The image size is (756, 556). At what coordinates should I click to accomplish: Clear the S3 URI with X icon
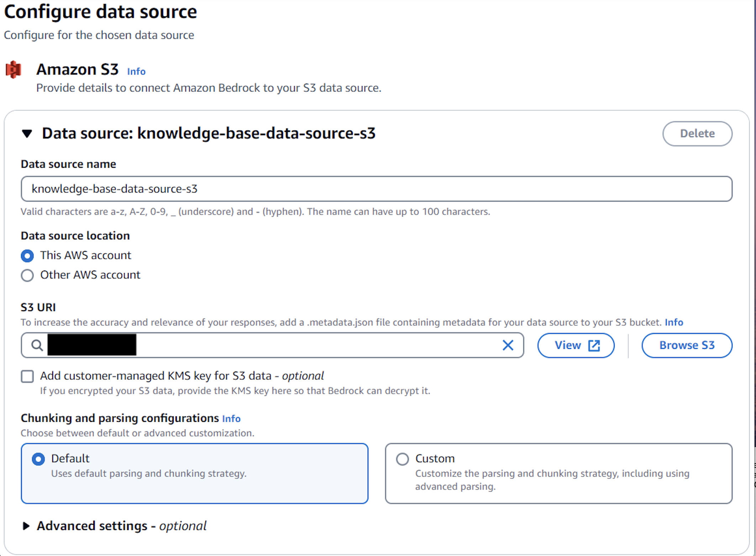click(x=508, y=345)
